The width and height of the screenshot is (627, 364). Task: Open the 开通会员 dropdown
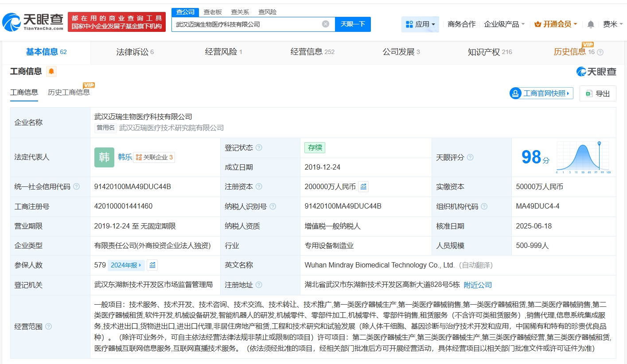(x=556, y=24)
